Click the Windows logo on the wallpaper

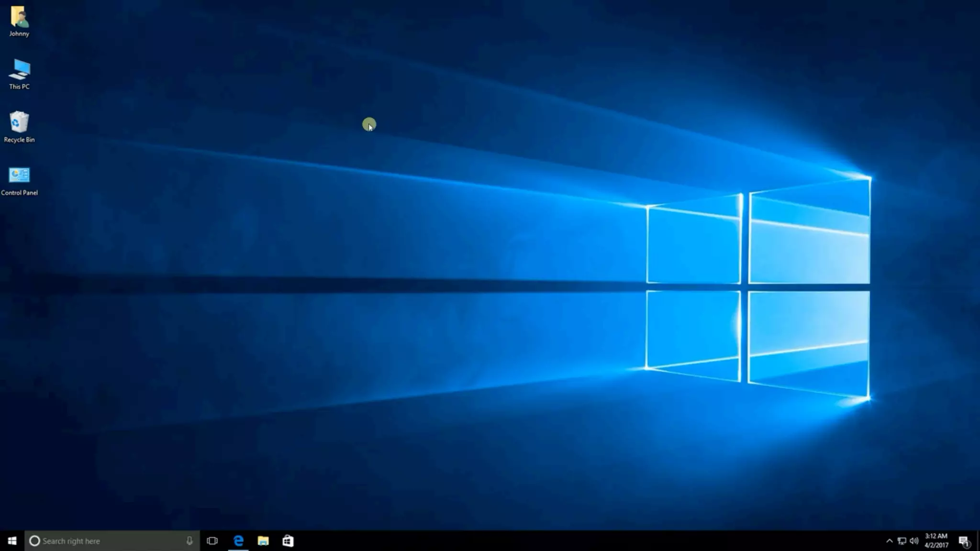758,287
